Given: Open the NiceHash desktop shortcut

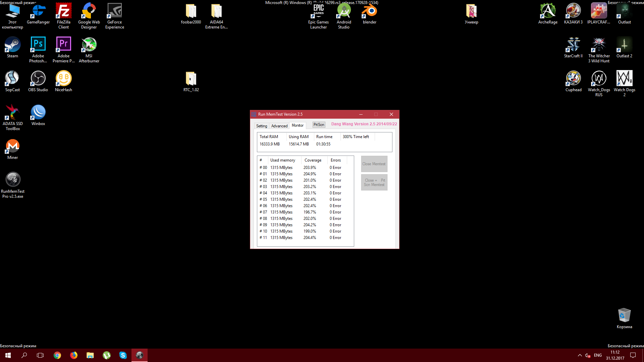Looking at the screenshot, I should (63, 79).
